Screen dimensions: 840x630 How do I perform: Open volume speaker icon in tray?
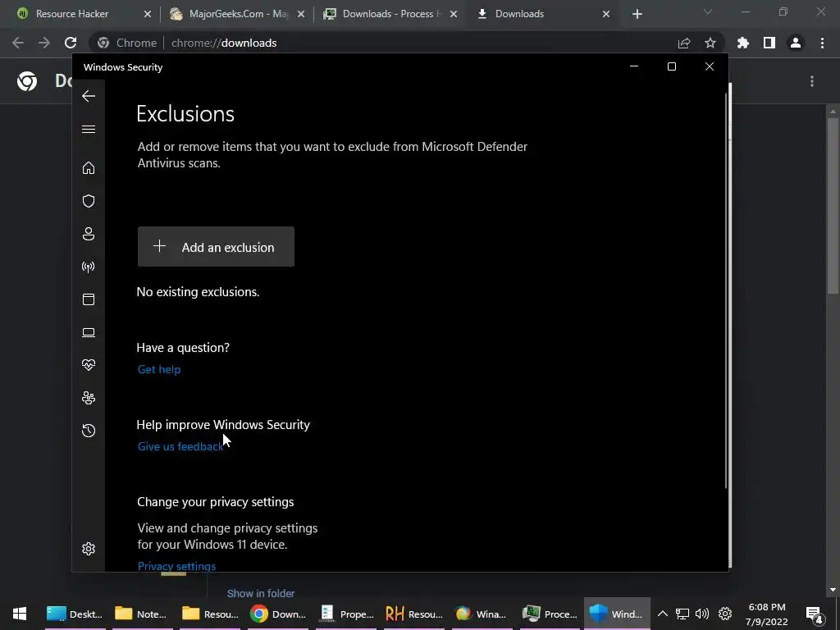(702, 614)
